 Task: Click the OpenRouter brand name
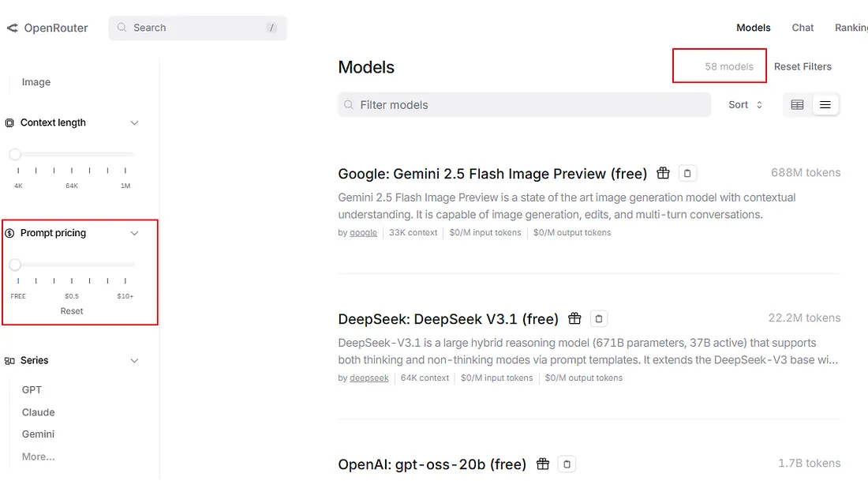point(56,28)
